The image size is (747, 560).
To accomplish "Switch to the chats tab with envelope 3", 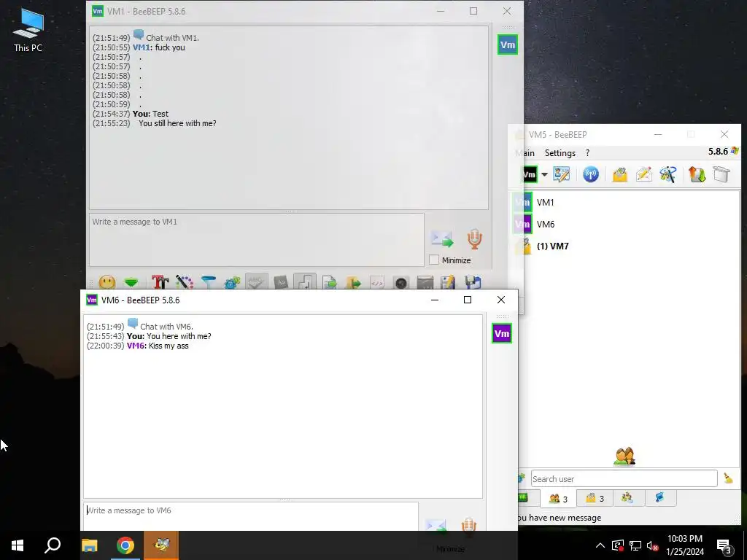I will (x=594, y=498).
